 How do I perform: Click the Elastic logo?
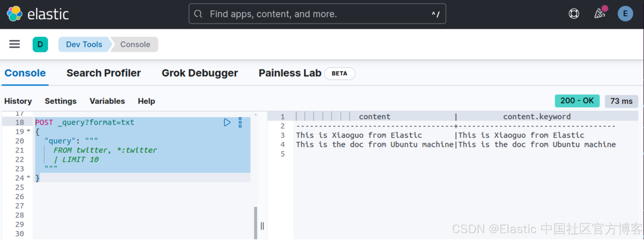click(15, 14)
